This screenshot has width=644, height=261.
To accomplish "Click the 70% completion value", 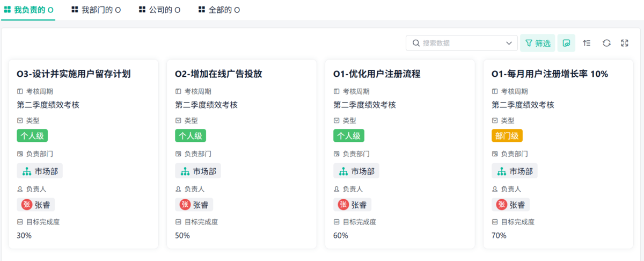I will pyautogui.click(x=499, y=235).
